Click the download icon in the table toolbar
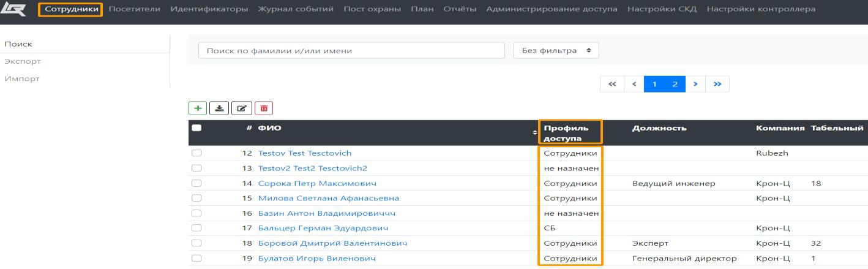Viewport: 868px width, 269px height. click(217, 108)
